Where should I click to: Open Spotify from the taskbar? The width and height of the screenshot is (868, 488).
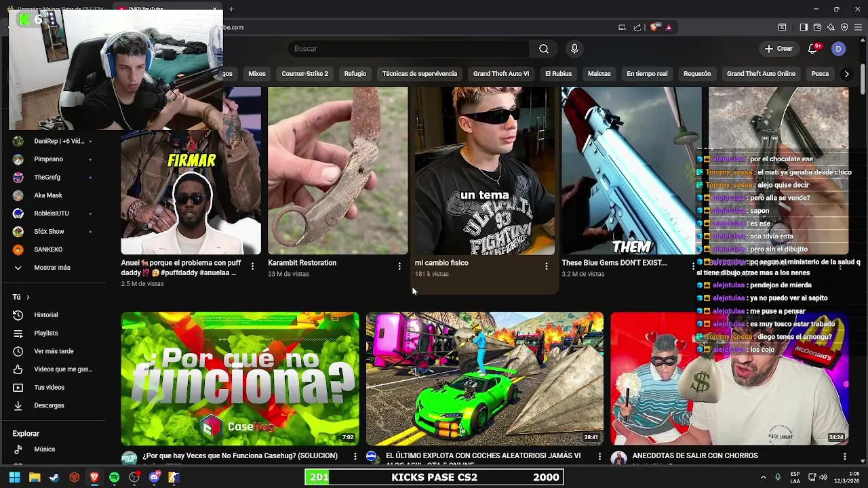pyautogui.click(x=114, y=477)
